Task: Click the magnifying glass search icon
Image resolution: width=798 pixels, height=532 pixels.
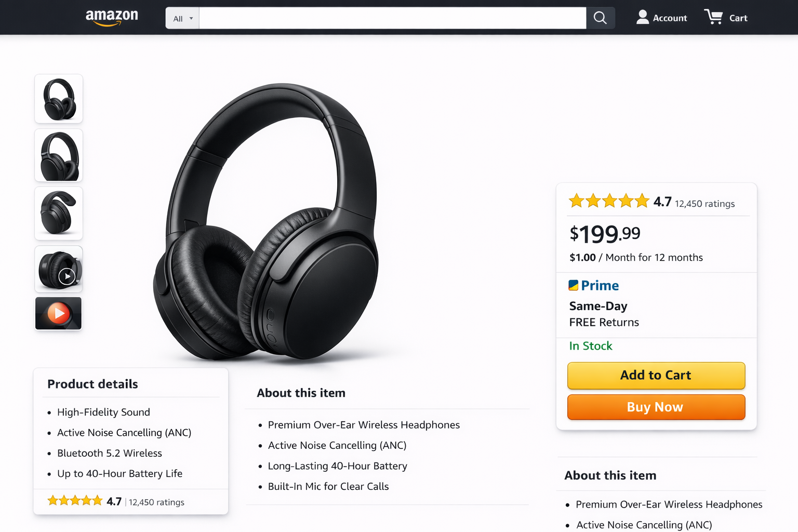Action: pos(600,18)
